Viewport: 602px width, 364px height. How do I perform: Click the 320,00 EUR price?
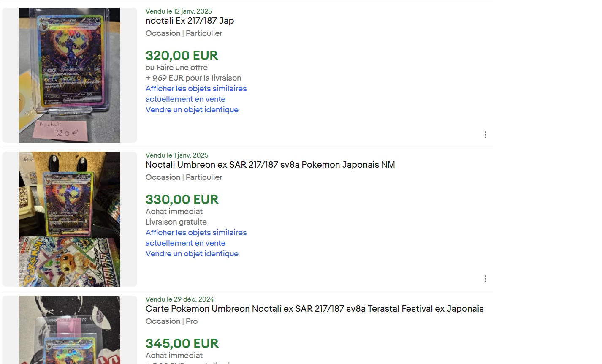click(182, 56)
